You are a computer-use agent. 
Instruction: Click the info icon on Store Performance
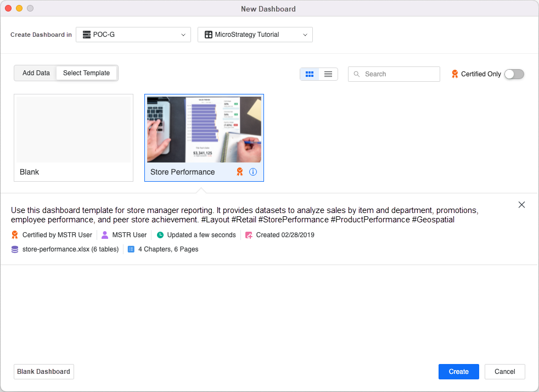253,172
